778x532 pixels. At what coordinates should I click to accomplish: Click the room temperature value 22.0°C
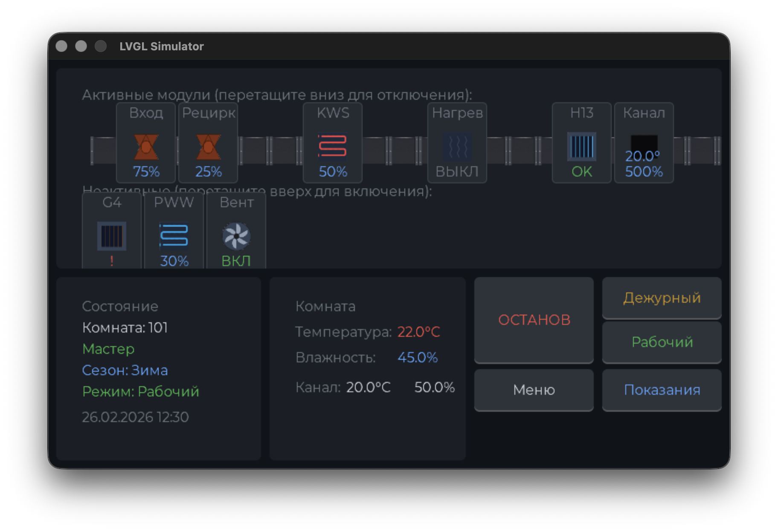pyautogui.click(x=418, y=332)
